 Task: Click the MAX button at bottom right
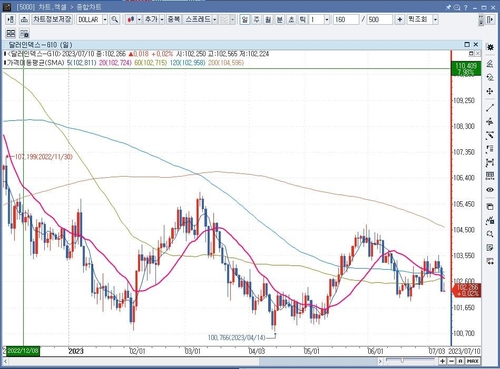[473, 361]
